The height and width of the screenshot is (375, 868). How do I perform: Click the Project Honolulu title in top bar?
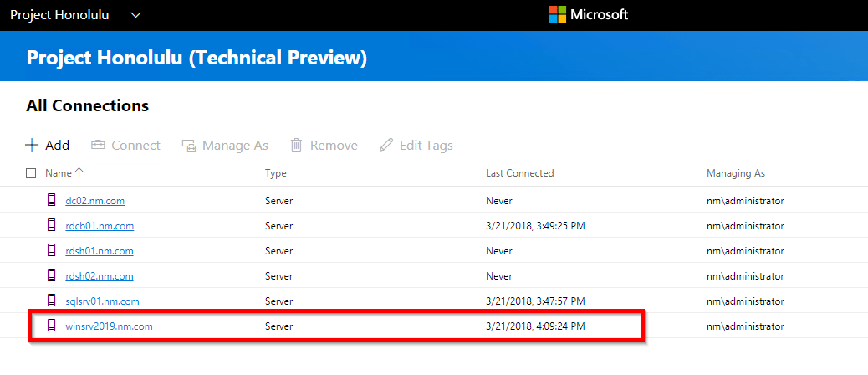59,15
